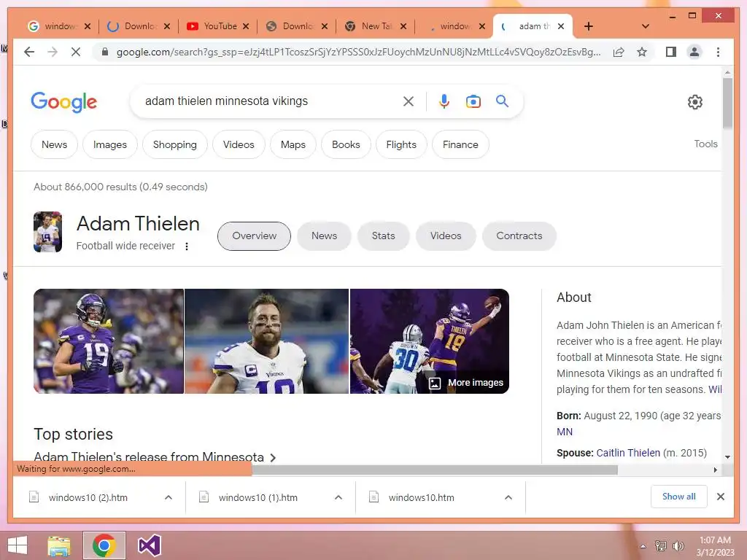The height and width of the screenshot is (560, 747).
Task: Filter results by Images
Action: click(x=110, y=144)
